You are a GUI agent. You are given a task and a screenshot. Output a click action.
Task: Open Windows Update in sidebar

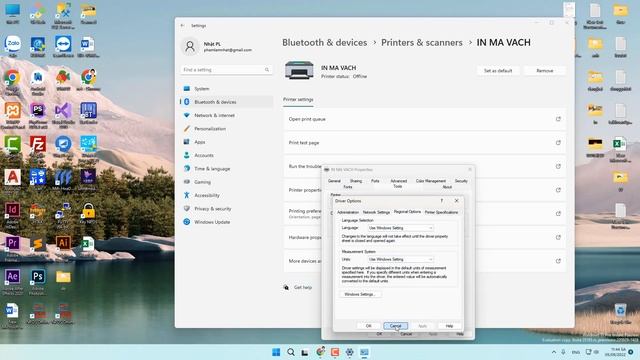(227, 222)
